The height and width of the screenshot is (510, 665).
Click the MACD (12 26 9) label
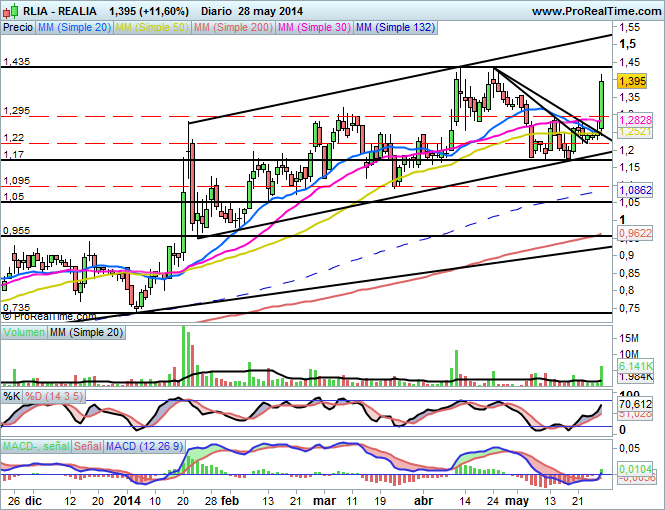(144, 444)
